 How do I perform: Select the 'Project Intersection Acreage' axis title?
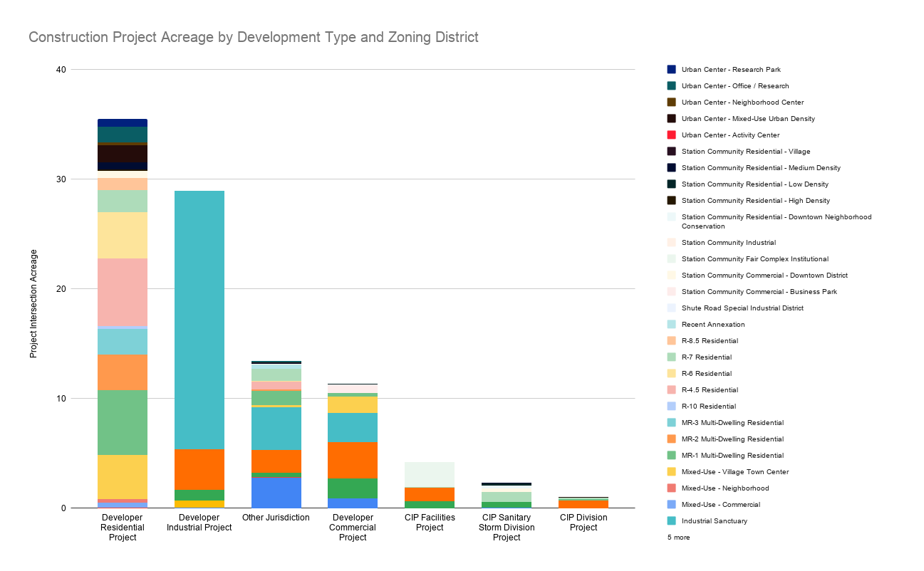click(x=33, y=303)
